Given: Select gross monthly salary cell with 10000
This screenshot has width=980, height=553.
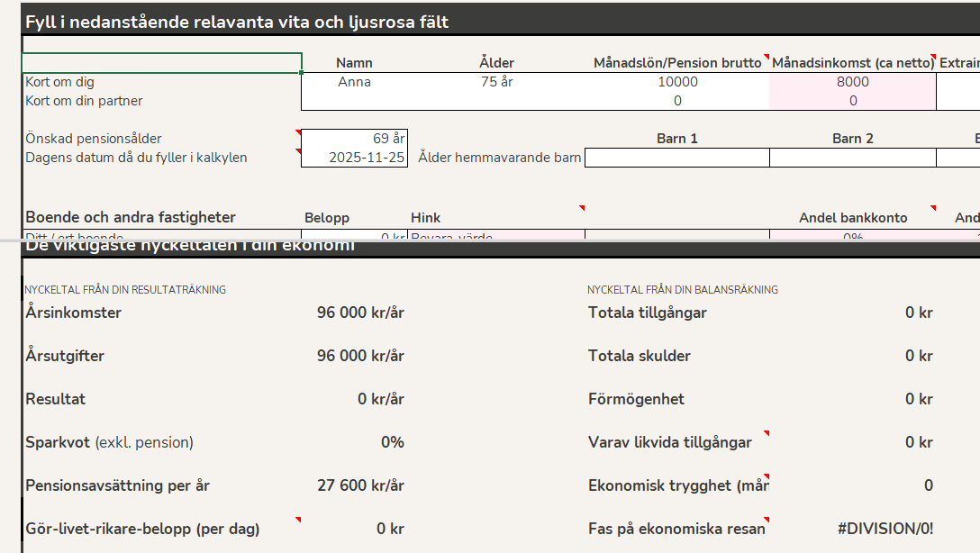Looking at the screenshot, I should [x=677, y=82].
